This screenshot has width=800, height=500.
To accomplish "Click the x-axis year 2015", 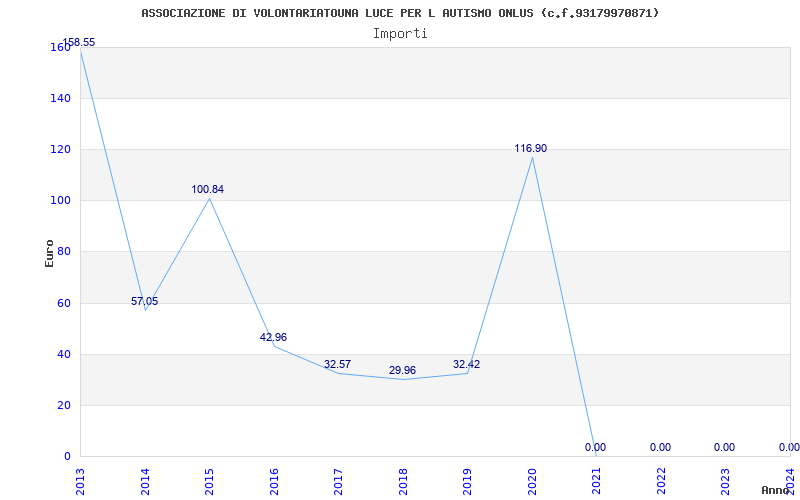I will tap(210, 481).
